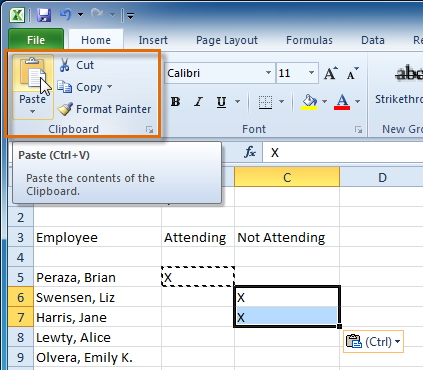Click into the Calibri font name box
The image size is (423, 370).
pyautogui.click(x=215, y=73)
